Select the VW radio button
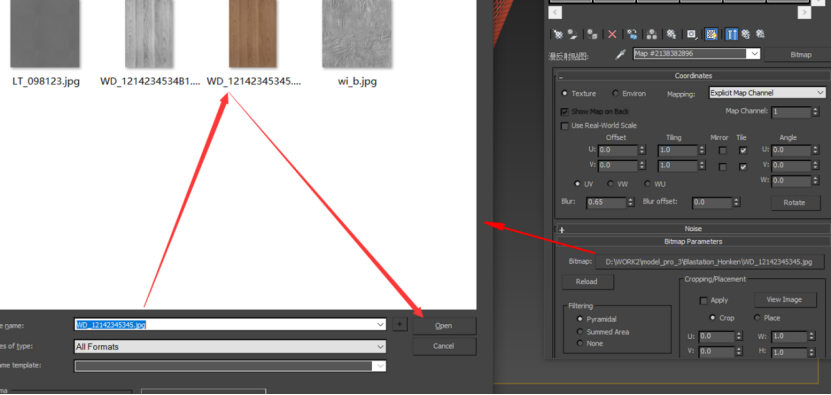 point(611,184)
